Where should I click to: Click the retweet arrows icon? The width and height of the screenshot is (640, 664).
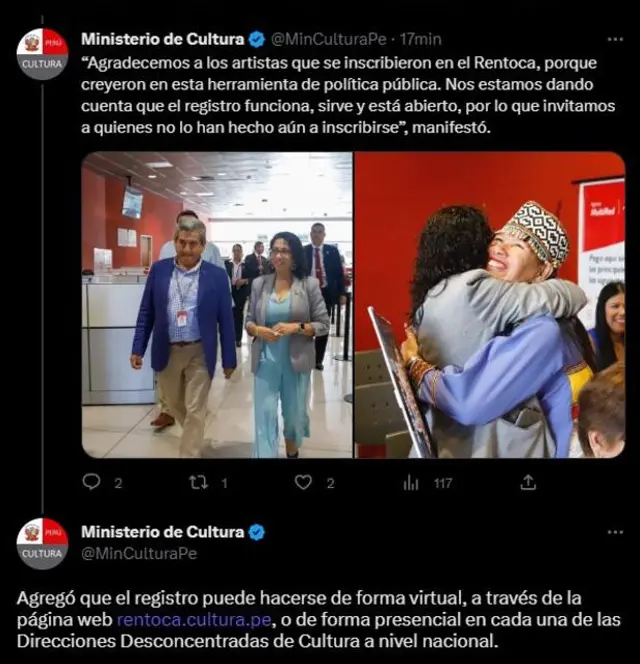pyautogui.click(x=198, y=482)
